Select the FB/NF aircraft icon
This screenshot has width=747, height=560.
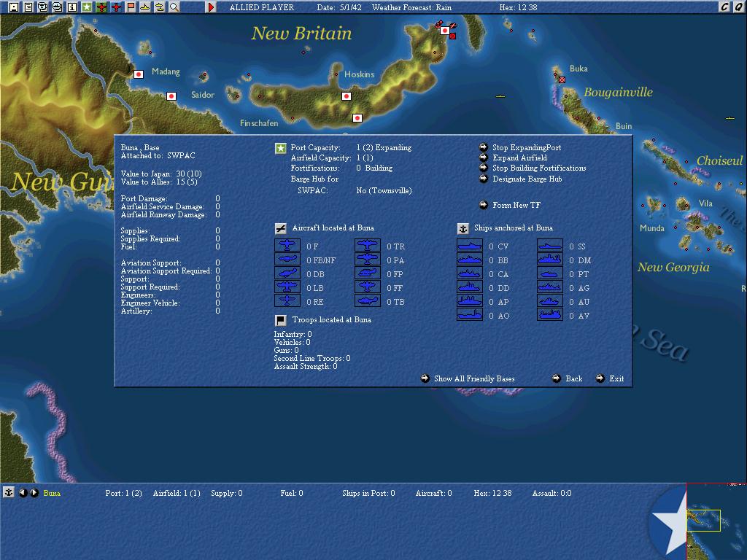(287, 260)
